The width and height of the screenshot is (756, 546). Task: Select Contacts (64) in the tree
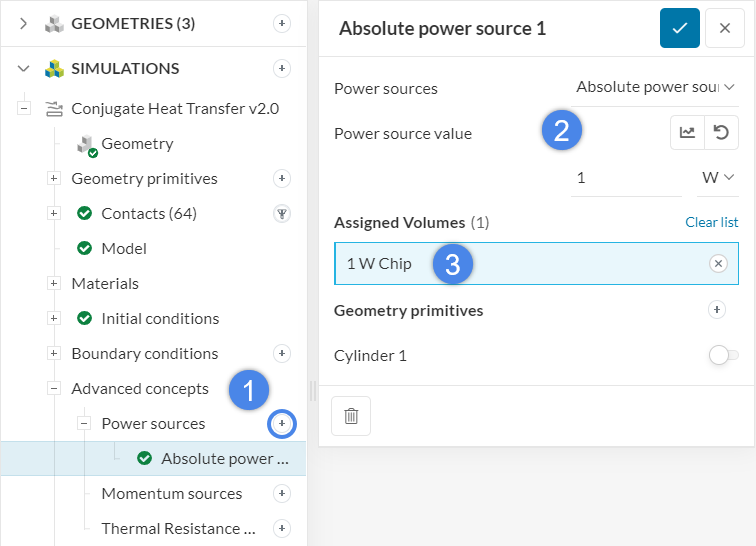pyautogui.click(x=149, y=213)
